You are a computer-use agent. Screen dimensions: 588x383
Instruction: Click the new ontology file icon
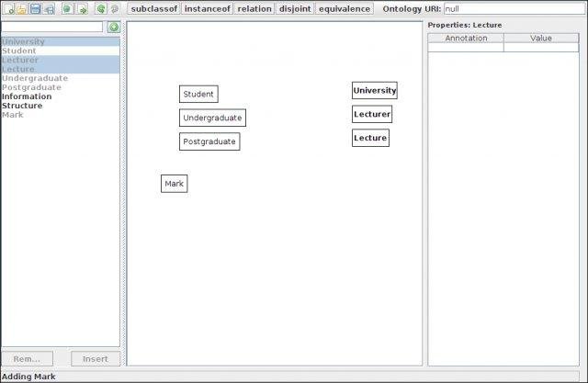[x=8, y=8]
